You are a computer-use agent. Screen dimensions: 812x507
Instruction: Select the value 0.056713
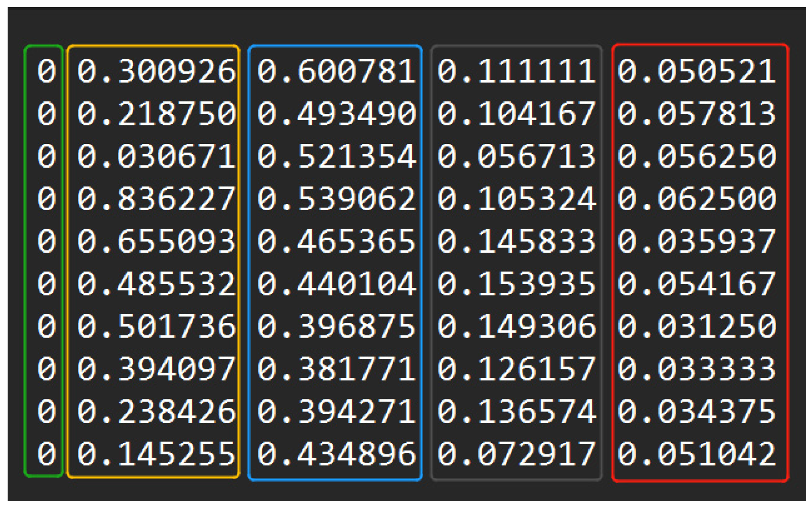pyautogui.click(x=516, y=156)
